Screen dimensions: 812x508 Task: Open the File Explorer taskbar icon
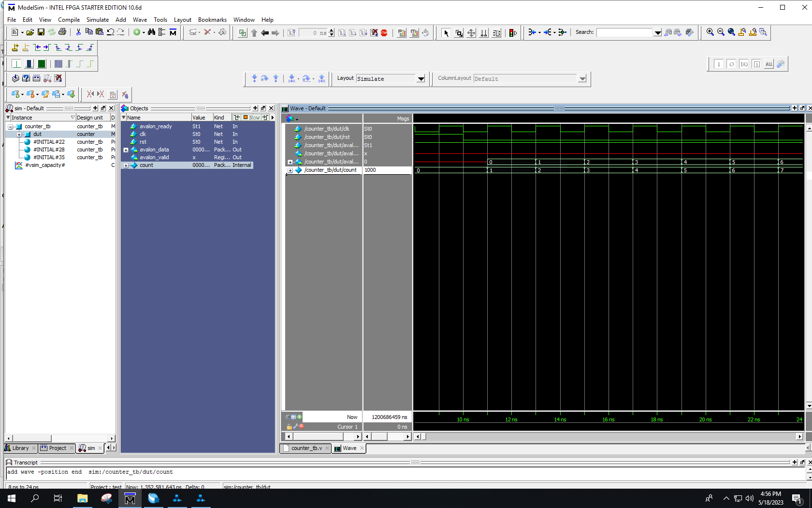click(x=83, y=498)
